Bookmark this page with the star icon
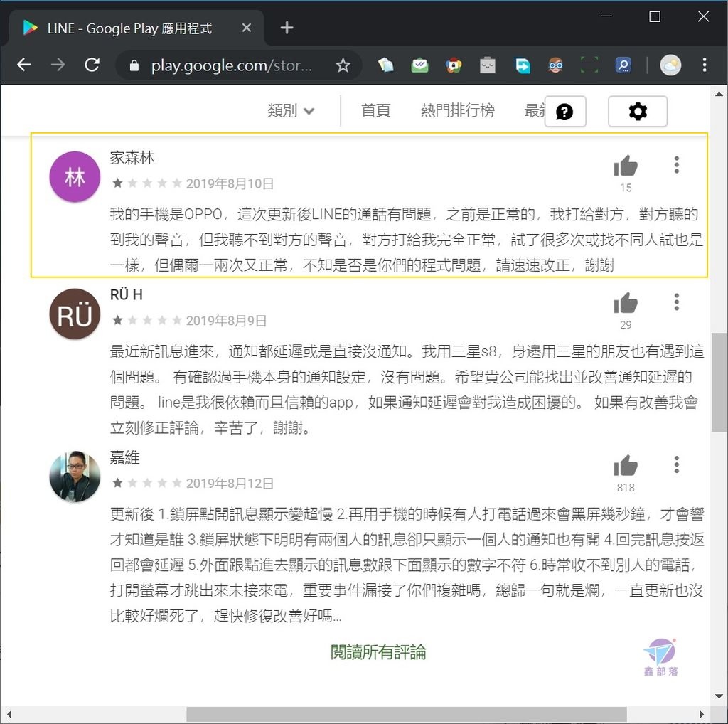This screenshot has height=724, width=728. point(343,65)
